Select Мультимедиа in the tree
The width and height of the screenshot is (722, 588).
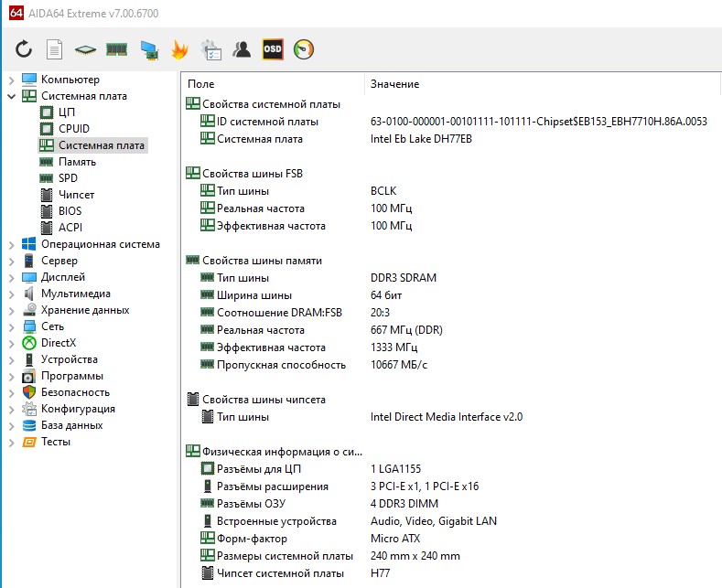pyautogui.click(x=76, y=294)
